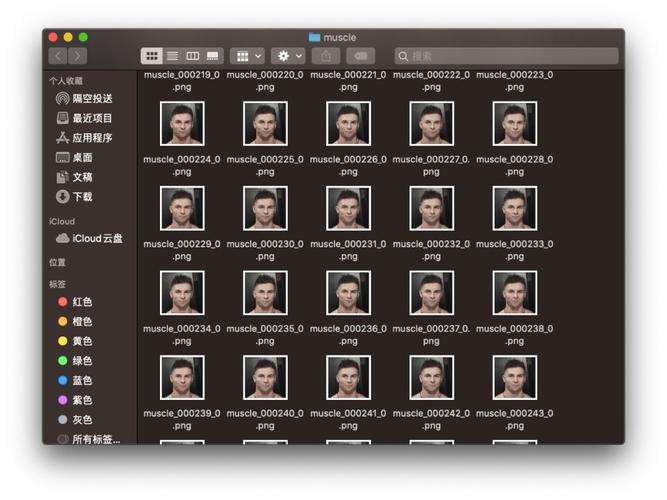Click file name muscle_000220_0.png

pos(265,81)
